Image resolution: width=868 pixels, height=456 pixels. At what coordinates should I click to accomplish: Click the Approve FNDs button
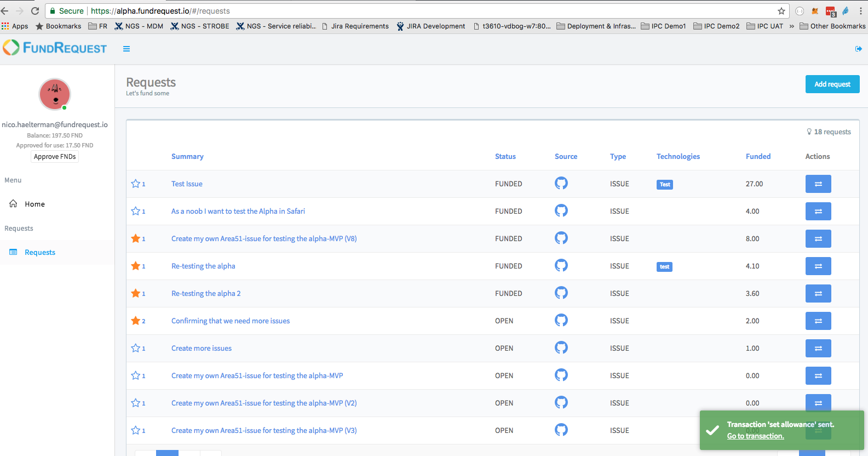point(55,157)
